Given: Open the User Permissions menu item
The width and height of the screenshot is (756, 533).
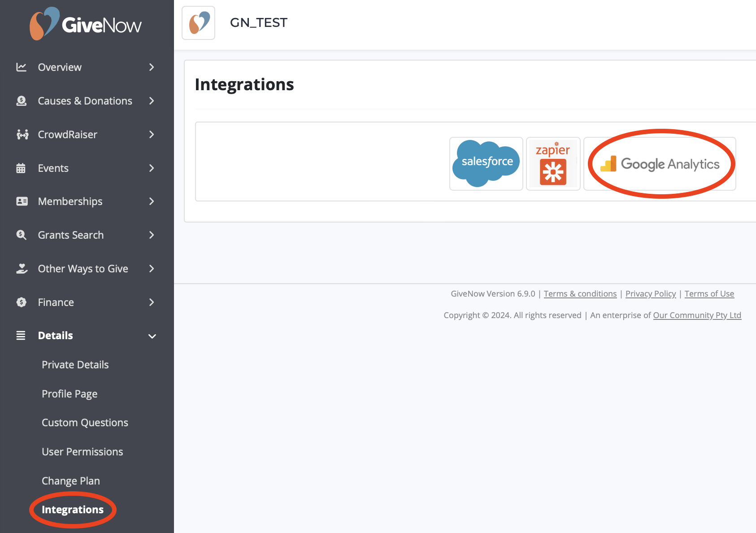Looking at the screenshot, I should [x=82, y=451].
